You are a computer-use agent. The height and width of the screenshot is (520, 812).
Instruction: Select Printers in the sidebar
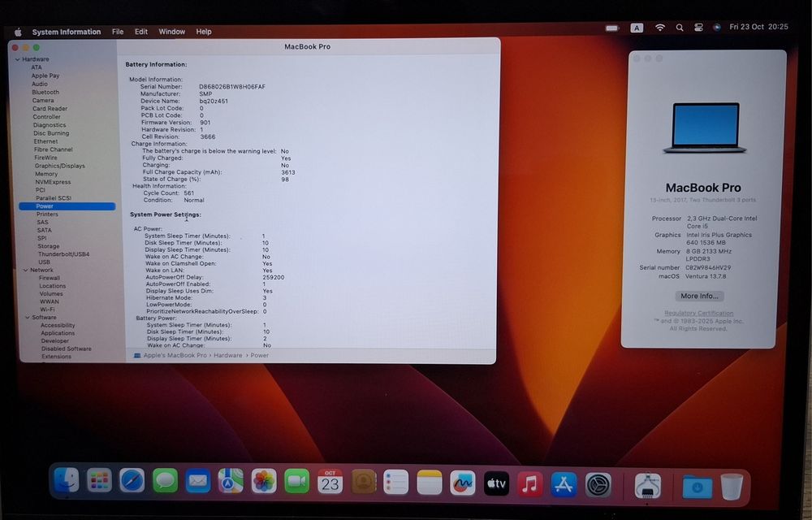(47, 214)
